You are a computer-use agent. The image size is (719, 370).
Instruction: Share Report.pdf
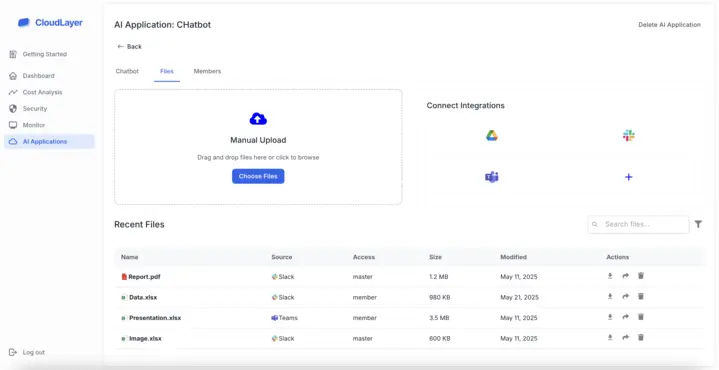pyautogui.click(x=625, y=276)
